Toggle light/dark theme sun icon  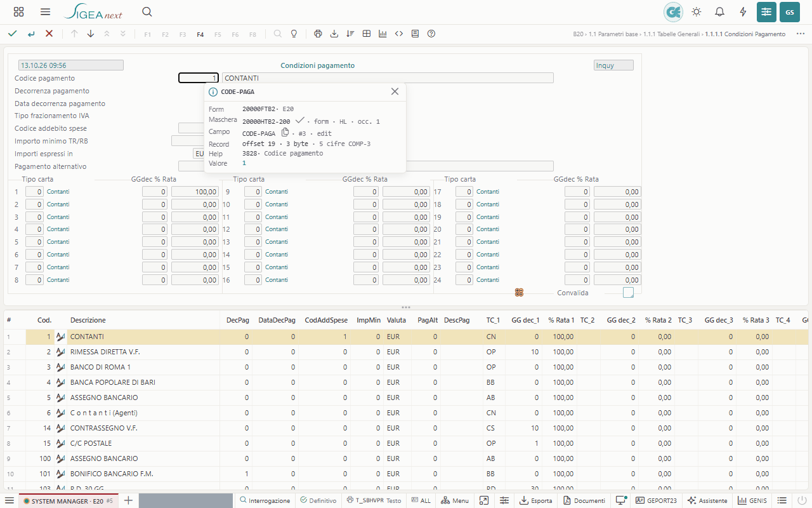[697, 12]
